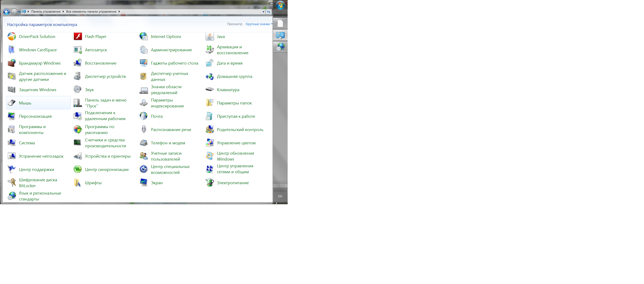Open Диспетчер устройств link
The width and height of the screenshot is (644, 284).
tap(105, 76)
